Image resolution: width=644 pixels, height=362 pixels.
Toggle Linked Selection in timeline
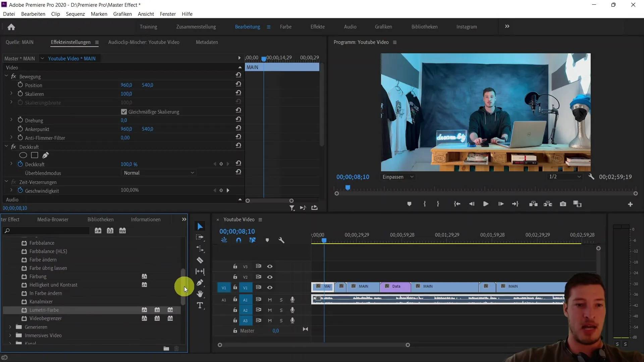pyautogui.click(x=253, y=240)
